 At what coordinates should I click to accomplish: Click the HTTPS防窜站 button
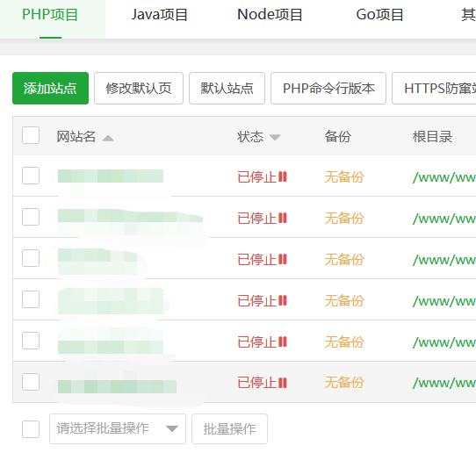[x=435, y=89]
